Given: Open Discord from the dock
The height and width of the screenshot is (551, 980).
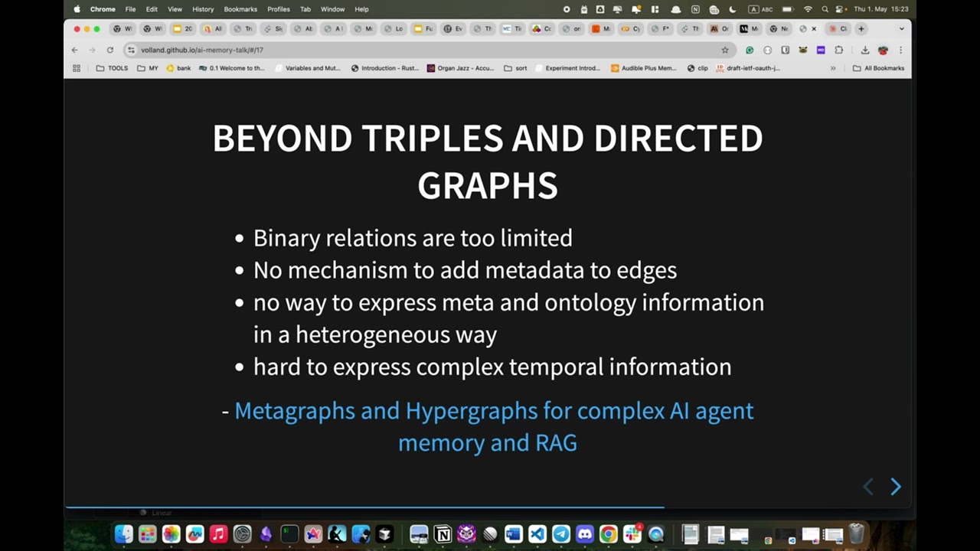Looking at the screenshot, I should 585,533.
